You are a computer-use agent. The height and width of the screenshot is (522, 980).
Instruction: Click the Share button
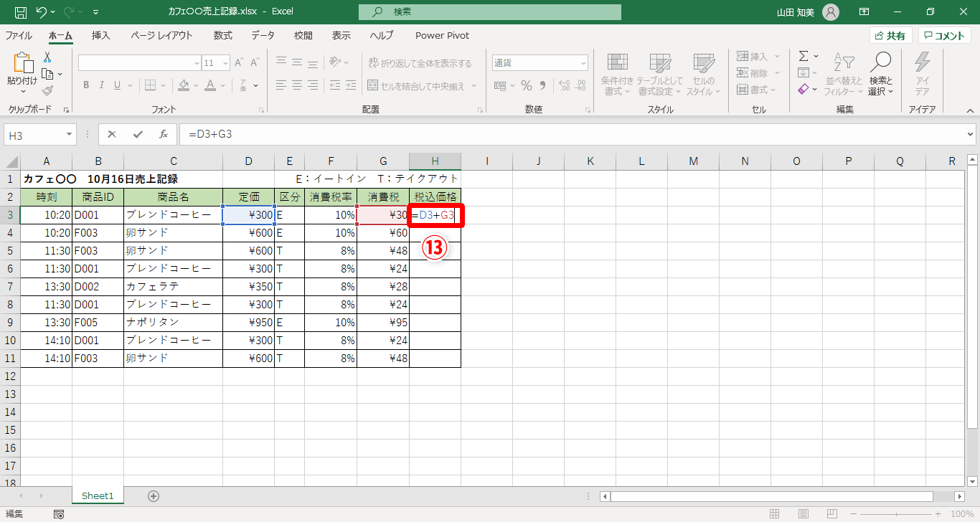(891, 36)
